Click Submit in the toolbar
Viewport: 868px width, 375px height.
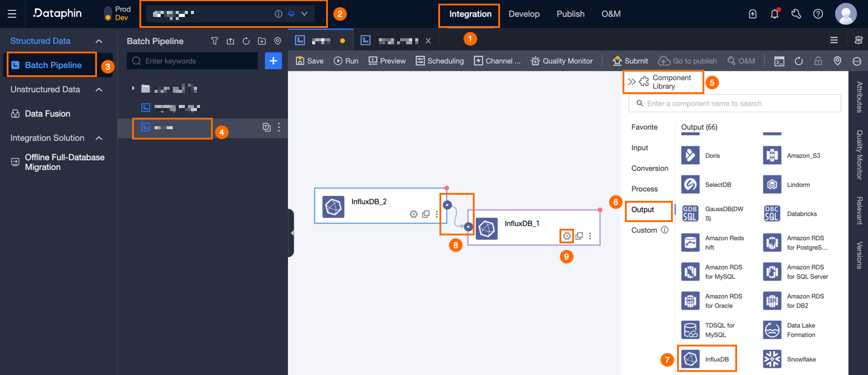click(x=630, y=61)
